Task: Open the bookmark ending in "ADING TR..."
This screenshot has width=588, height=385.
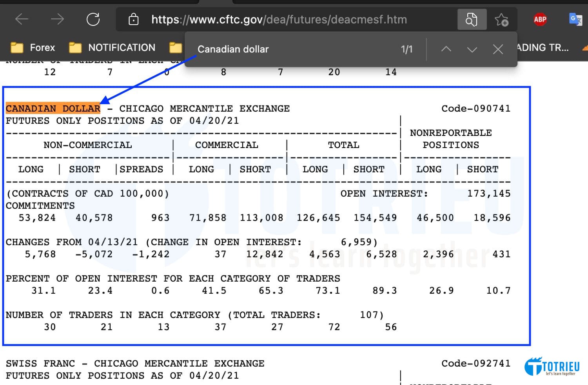Action: (543, 48)
